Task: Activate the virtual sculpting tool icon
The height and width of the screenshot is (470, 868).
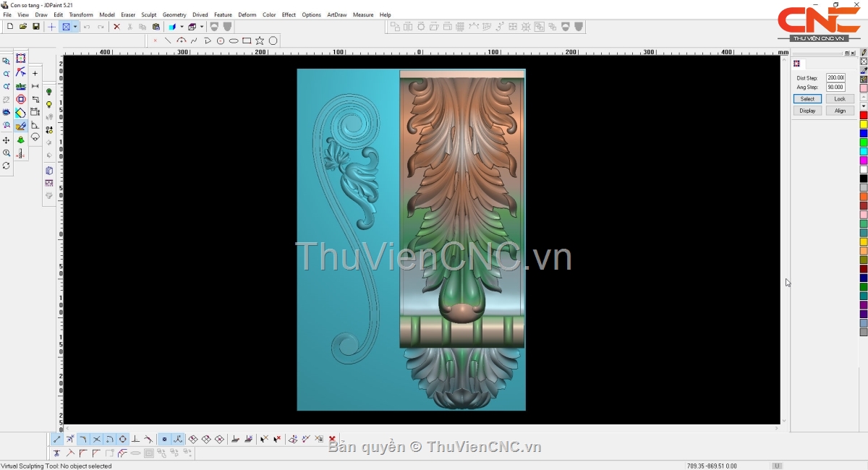Action: (21, 127)
